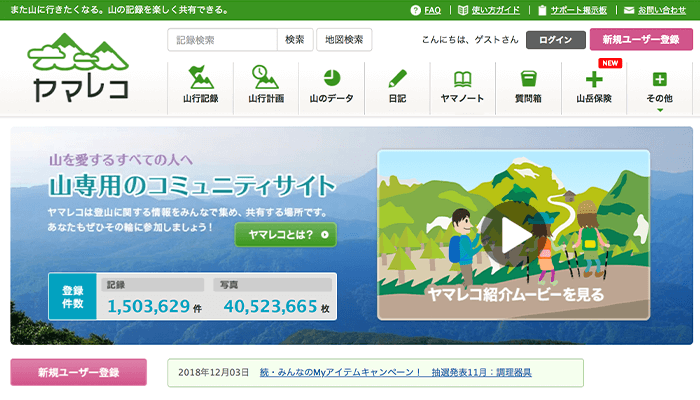Open the 続・みんなのMyアイテムキャンペーン news link
Viewport: 700px width, 400px height.
click(x=396, y=372)
